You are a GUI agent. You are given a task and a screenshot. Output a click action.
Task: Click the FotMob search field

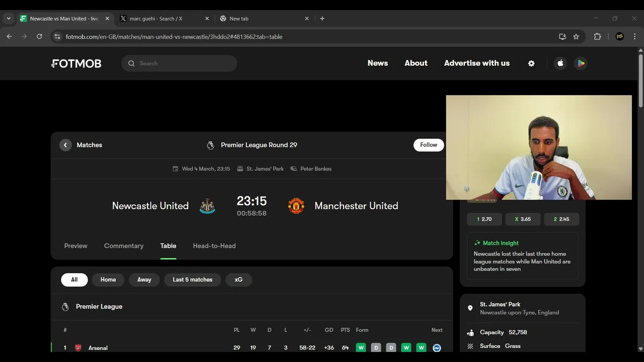(x=179, y=63)
